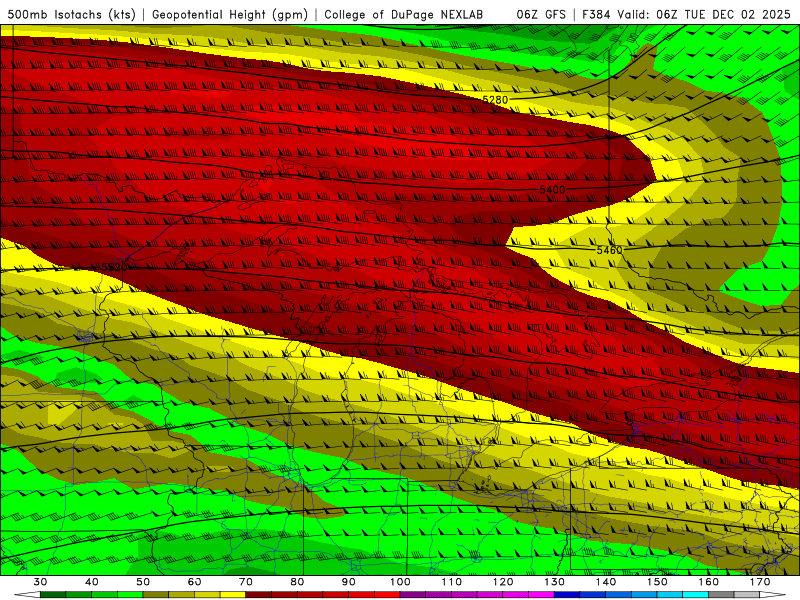Screen dimensions: 800x600
Task: Click the 5460 height contour label
Action: click(x=610, y=250)
